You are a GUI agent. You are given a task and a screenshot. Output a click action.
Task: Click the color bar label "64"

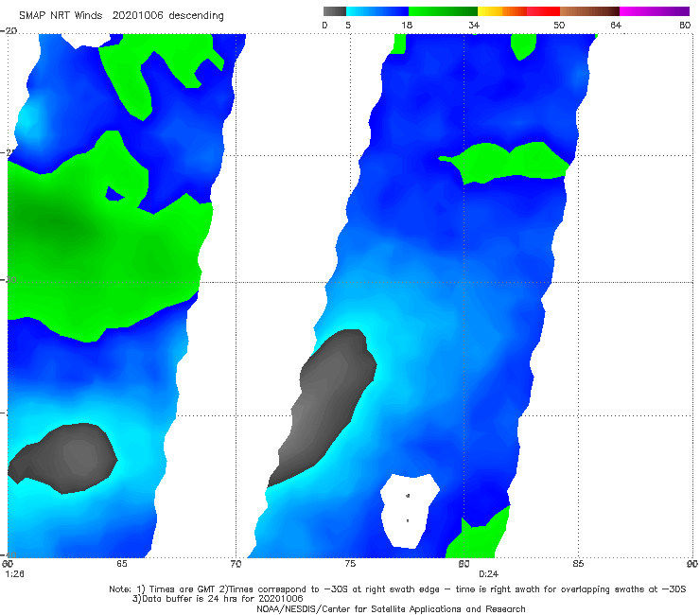[616, 25]
